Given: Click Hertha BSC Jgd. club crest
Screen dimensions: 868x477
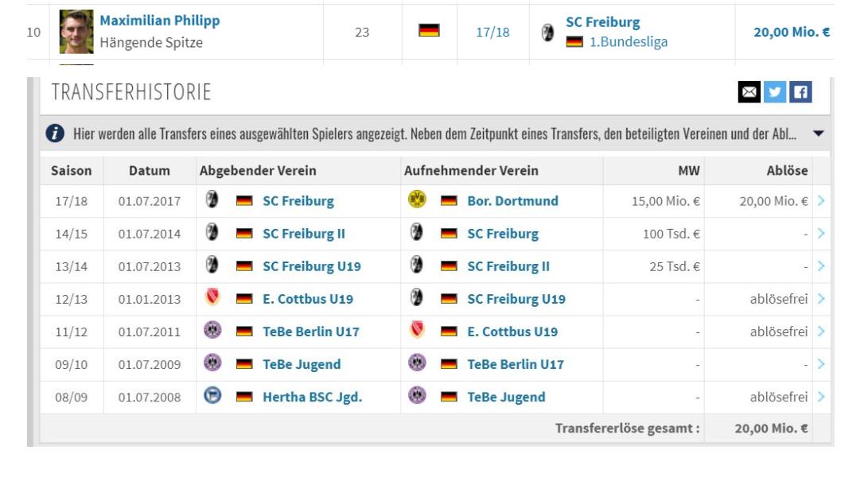Looking at the screenshot, I should click(x=212, y=396).
